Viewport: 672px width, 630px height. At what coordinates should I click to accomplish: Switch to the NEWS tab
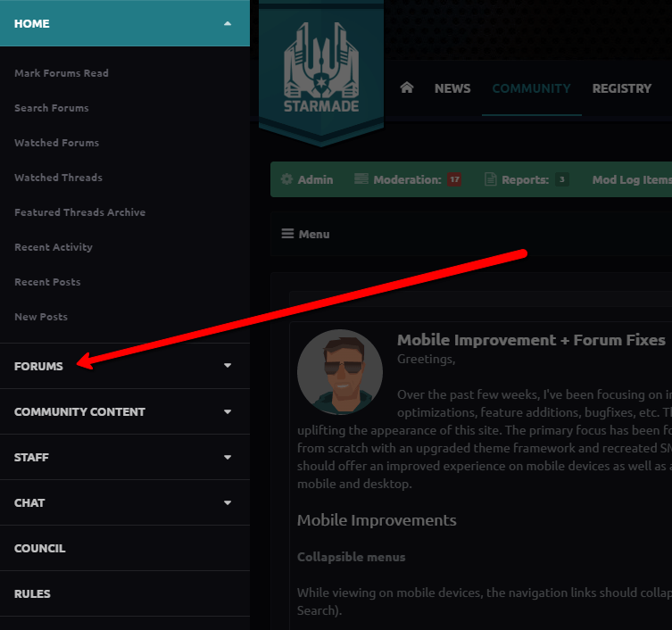click(452, 88)
